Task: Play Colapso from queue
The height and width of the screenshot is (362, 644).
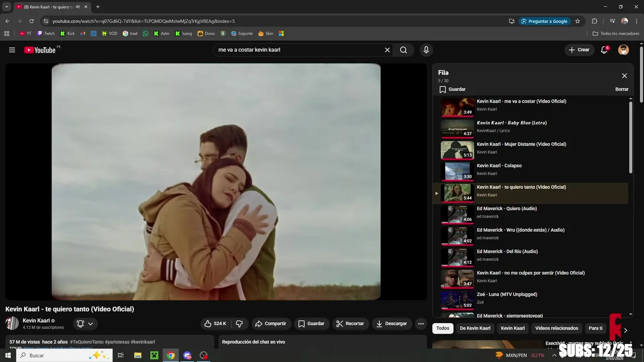Action: [531, 171]
